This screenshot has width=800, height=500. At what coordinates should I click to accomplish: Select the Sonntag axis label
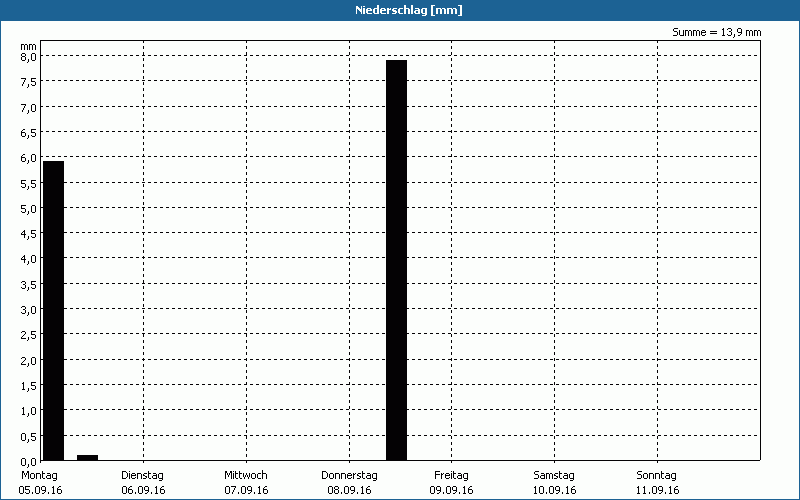click(x=657, y=476)
